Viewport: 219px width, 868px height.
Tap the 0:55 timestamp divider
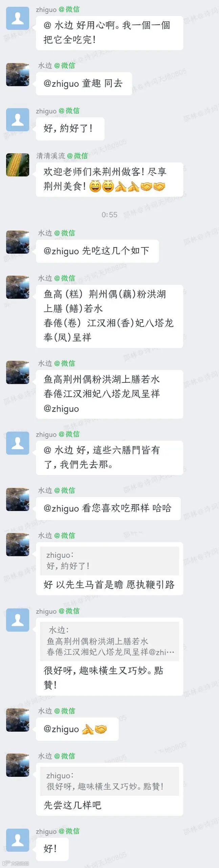coord(109,215)
